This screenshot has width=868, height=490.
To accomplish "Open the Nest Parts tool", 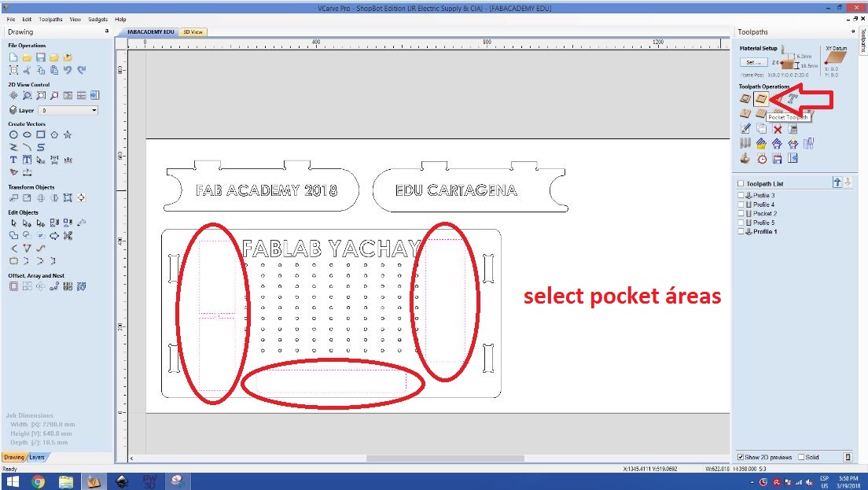I will click(x=82, y=287).
